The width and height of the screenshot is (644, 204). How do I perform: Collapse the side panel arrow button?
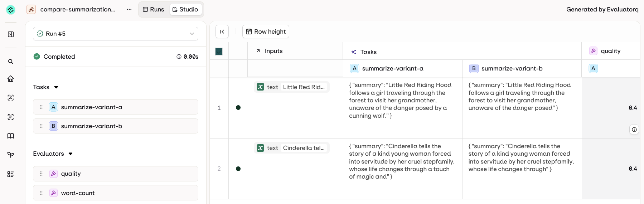point(222,31)
